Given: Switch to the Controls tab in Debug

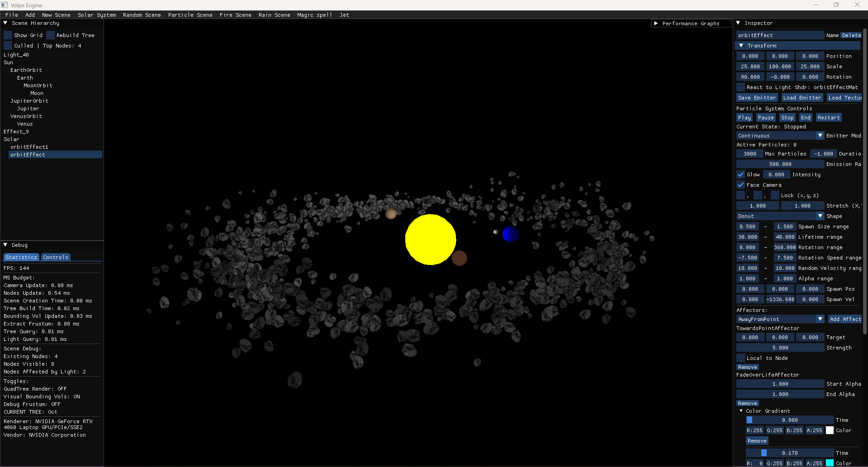Looking at the screenshot, I should coord(55,257).
